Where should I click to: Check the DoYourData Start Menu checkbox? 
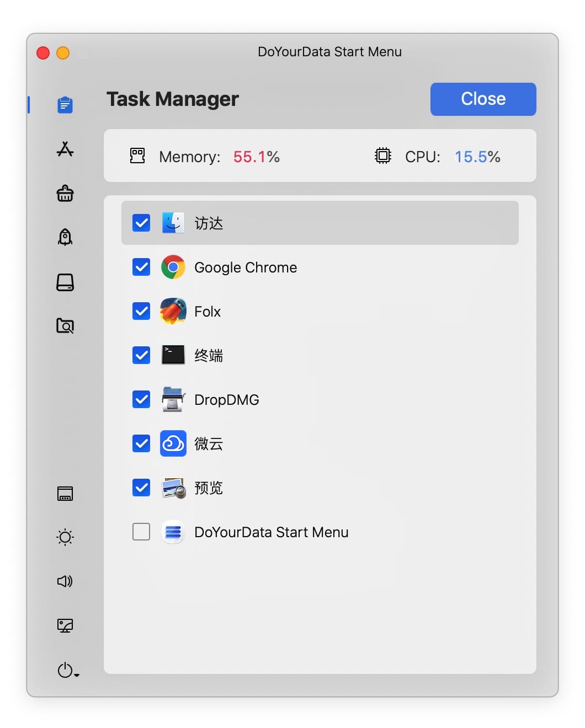click(141, 532)
